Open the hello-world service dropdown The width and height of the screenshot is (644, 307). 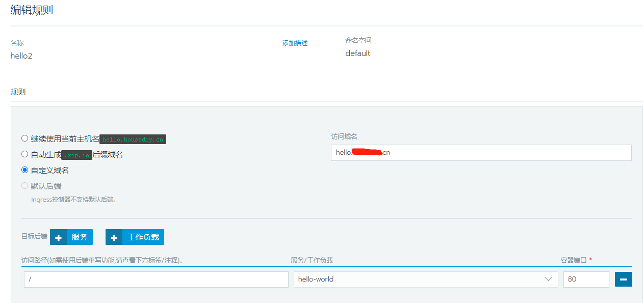click(x=426, y=279)
